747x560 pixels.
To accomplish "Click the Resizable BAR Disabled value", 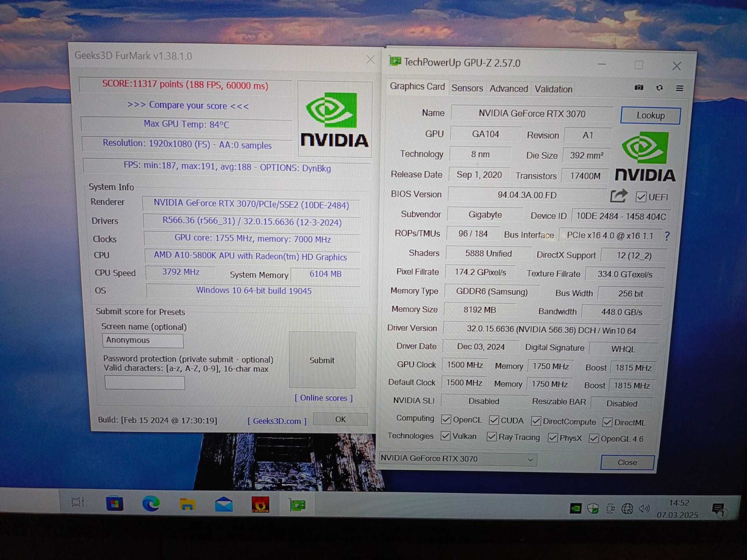I will pos(622,404).
